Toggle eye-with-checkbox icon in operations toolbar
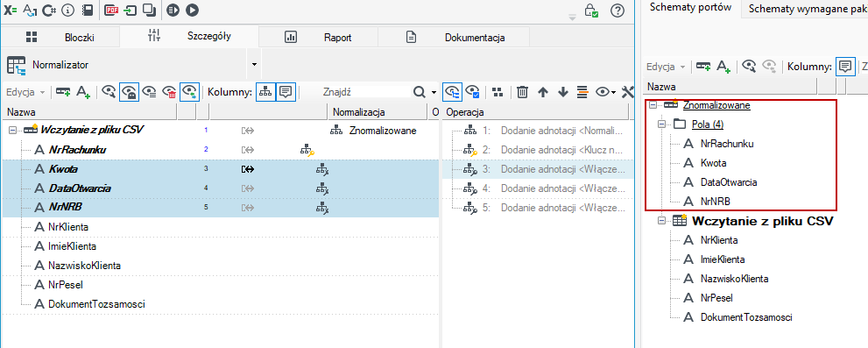The height and width of the screenshot is (348, 868). point(472,92)
